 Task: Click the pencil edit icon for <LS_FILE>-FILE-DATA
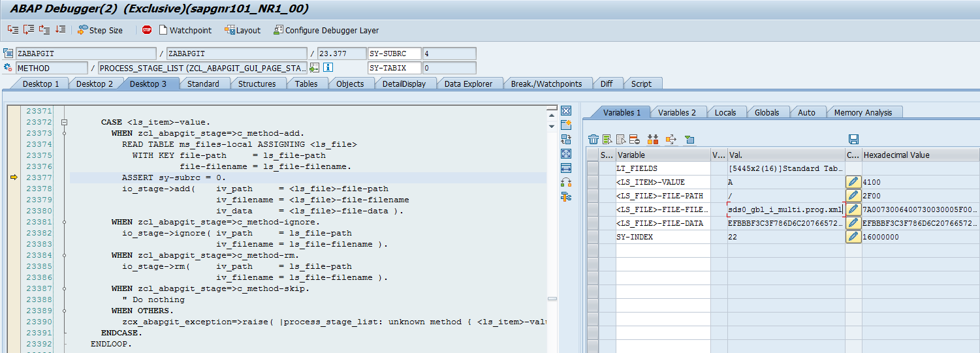pyautogui.click(x=853, y=223)
